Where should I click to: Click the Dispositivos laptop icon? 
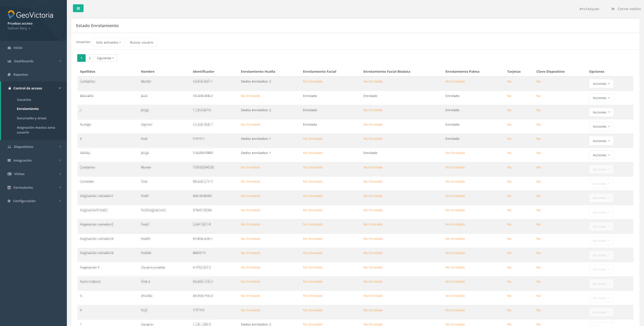[x=9, y=147]
